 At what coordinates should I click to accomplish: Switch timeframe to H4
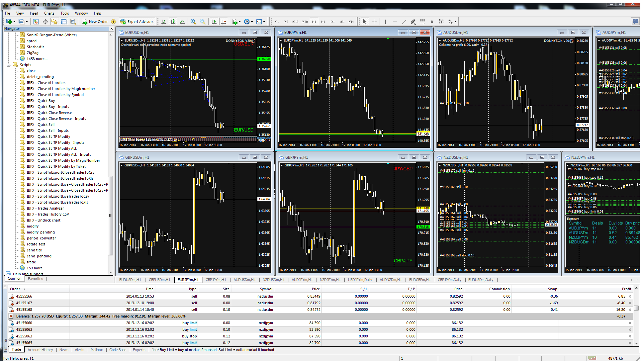tap(323, 22)
